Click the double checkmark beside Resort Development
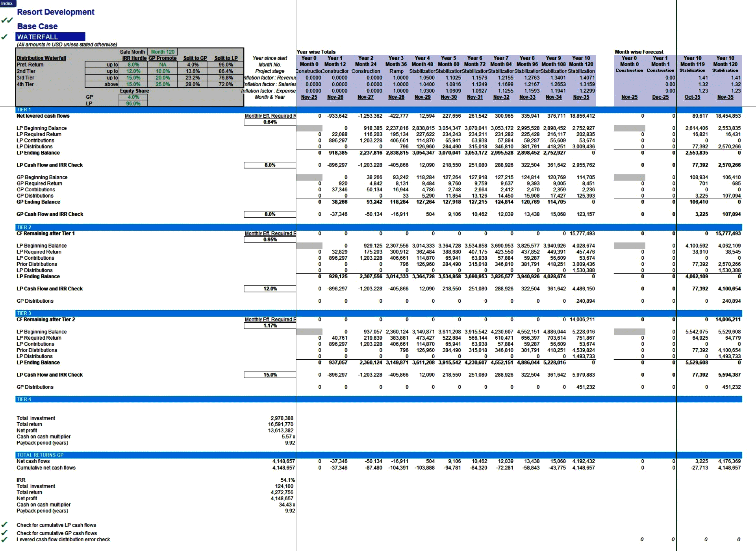 coord(7,20)
